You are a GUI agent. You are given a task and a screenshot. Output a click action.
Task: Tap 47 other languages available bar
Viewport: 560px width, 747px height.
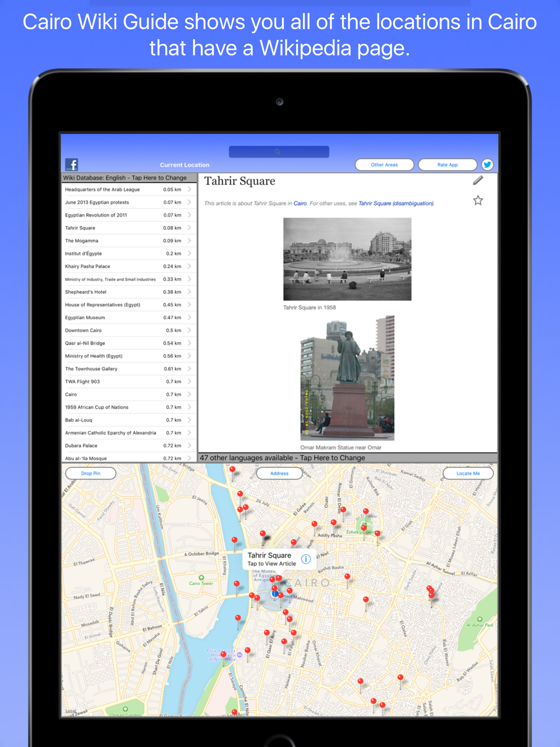coord(348,457)
